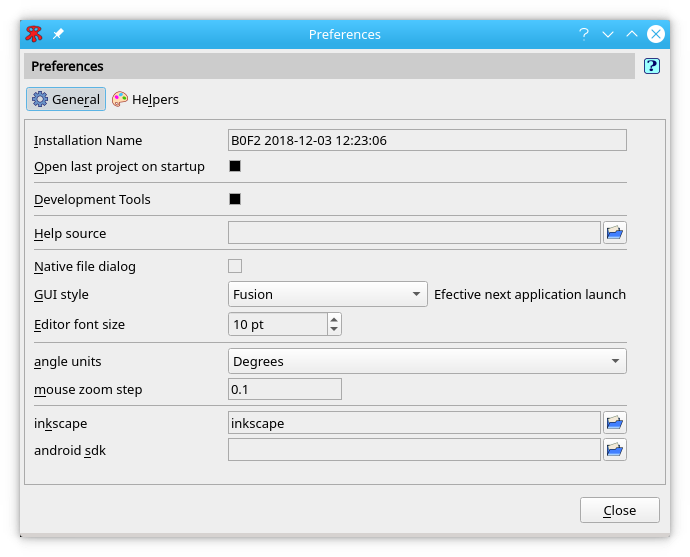Increase Editor font size with up arrow
The height and width of the screenshot is (557, 690).
(334, 319)
